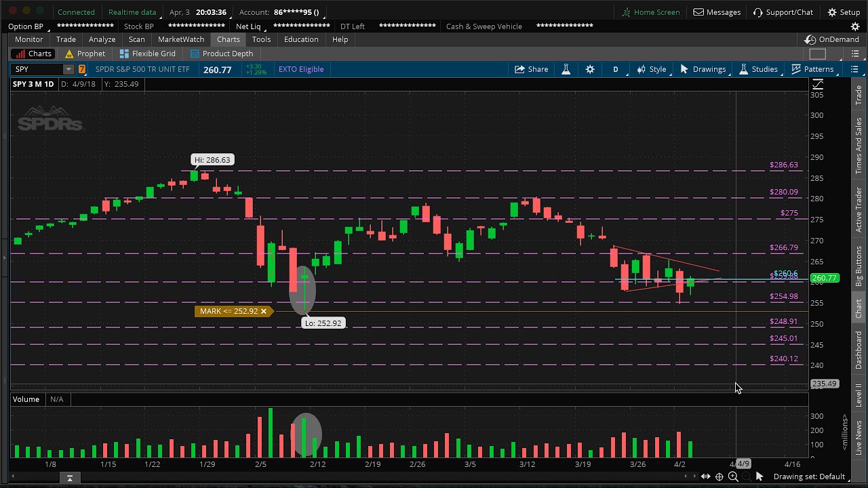The height and width of the screenshot is (488, 868).
Task: Select the pointer cursor tool at bottom
Action: tap(759, 476)
